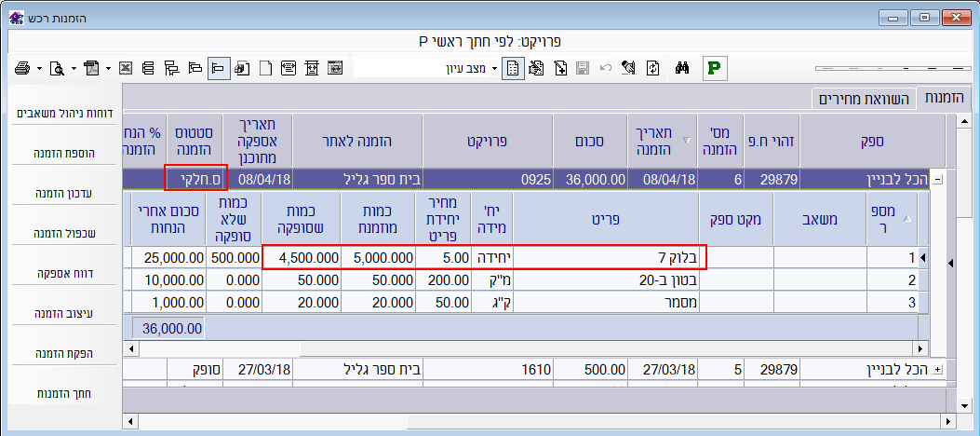Click the add new record icon
The width and height of the screenshot is (980, 436).
(x=560, y=68)
